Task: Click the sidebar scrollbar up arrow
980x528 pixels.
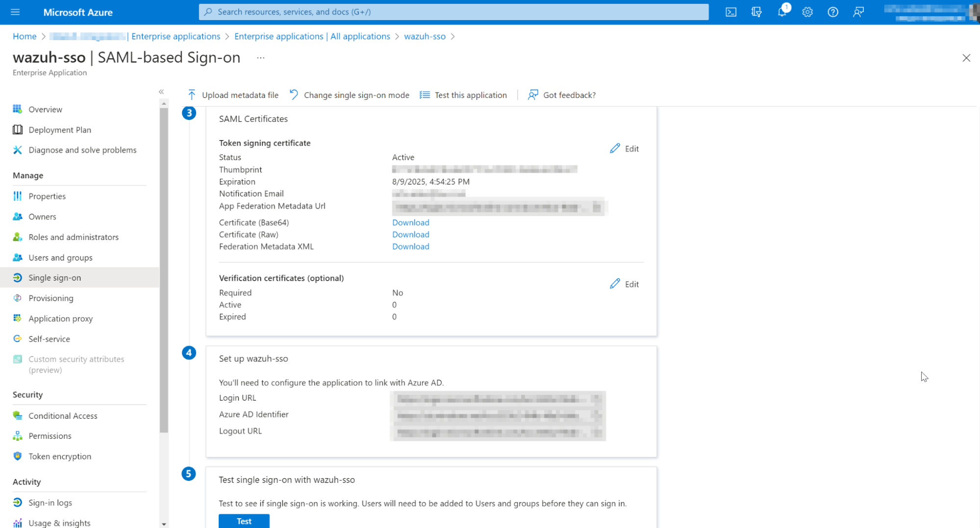Action: pyautogui.click(x=164, y=104)
